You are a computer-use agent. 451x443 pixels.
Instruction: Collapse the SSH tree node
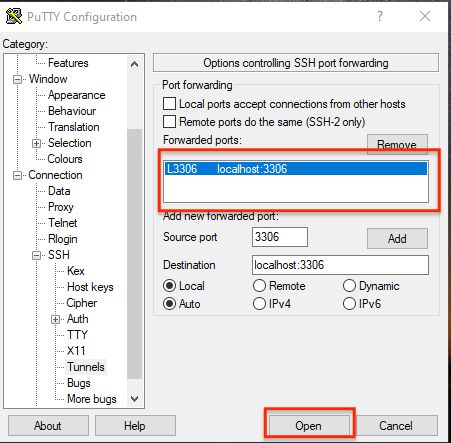(36, 255)
